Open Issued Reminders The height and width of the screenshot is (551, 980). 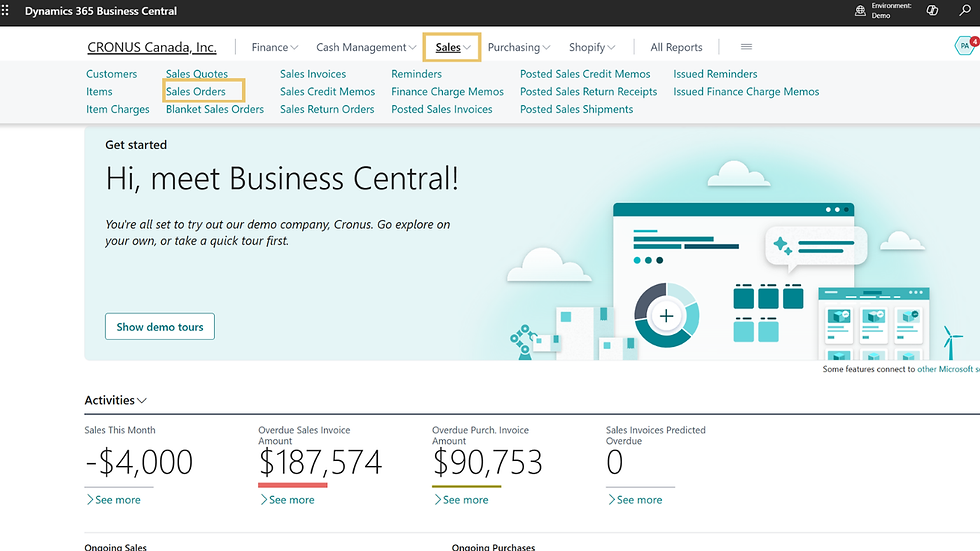coord(715,74)
